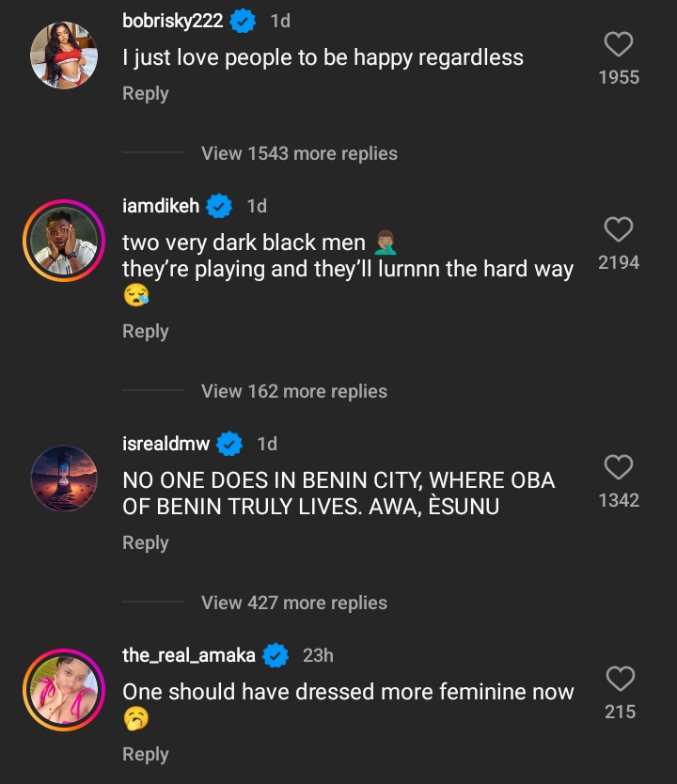Open bobrisky222 username link
This screenshot has height=784, width=677.
click(x=172, y=21)
